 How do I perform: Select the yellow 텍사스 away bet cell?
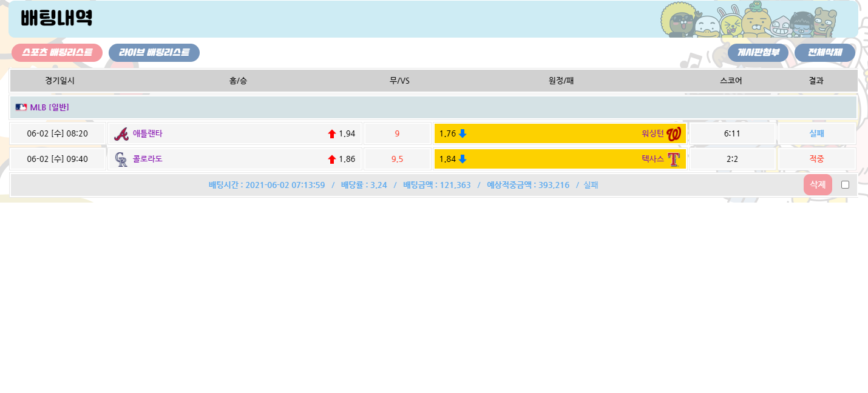pos(560,159)
